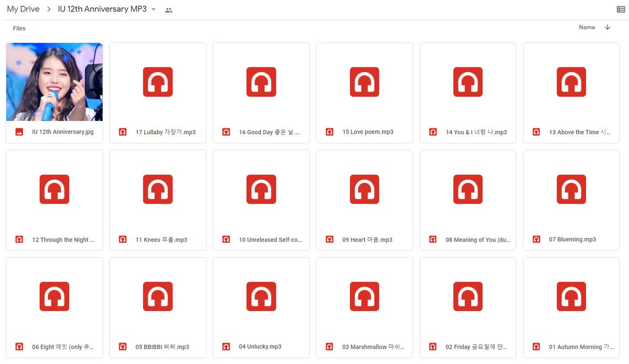Reverse sort direction arrow
This screenshot has height=364, width=629.
click(x=608, y=27)
